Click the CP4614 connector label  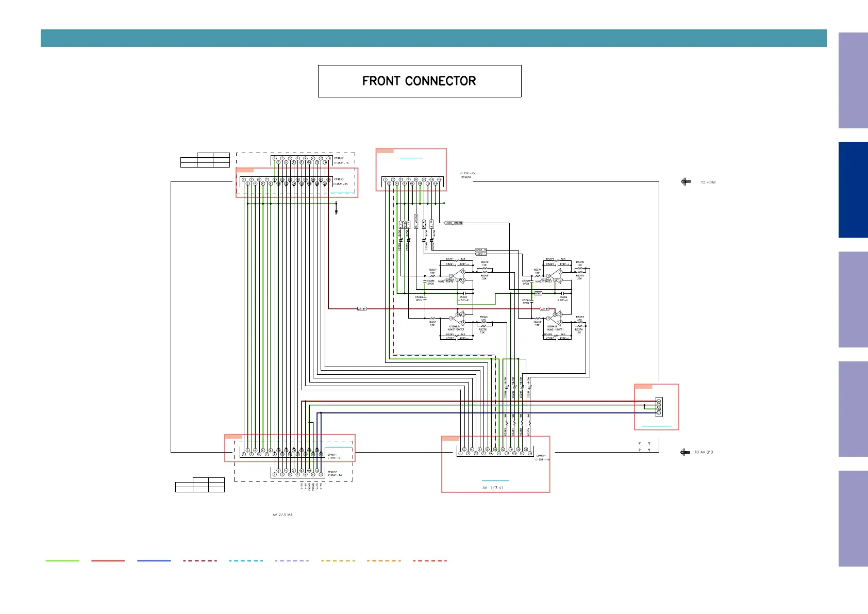[541, 456]
